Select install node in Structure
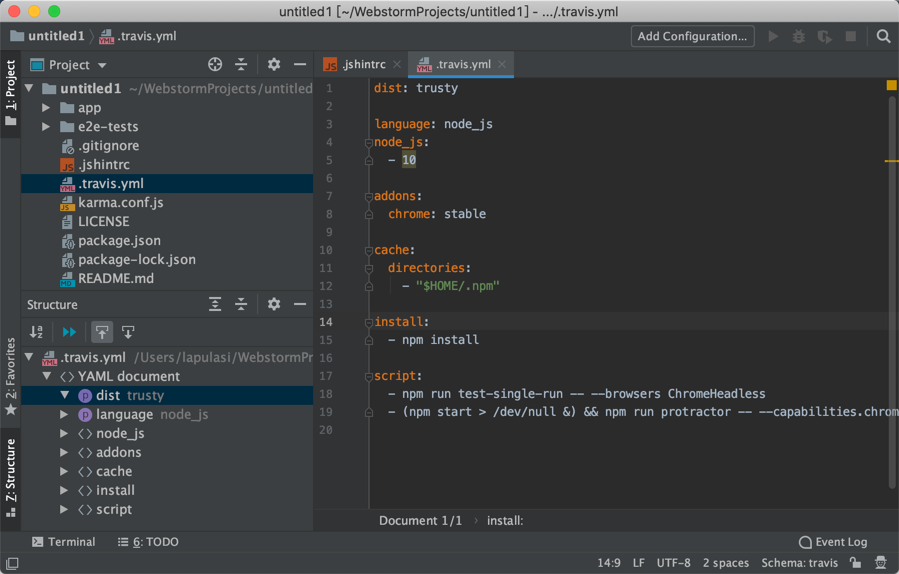This screenshot has height=574, width=899. (x=167, y=490)
